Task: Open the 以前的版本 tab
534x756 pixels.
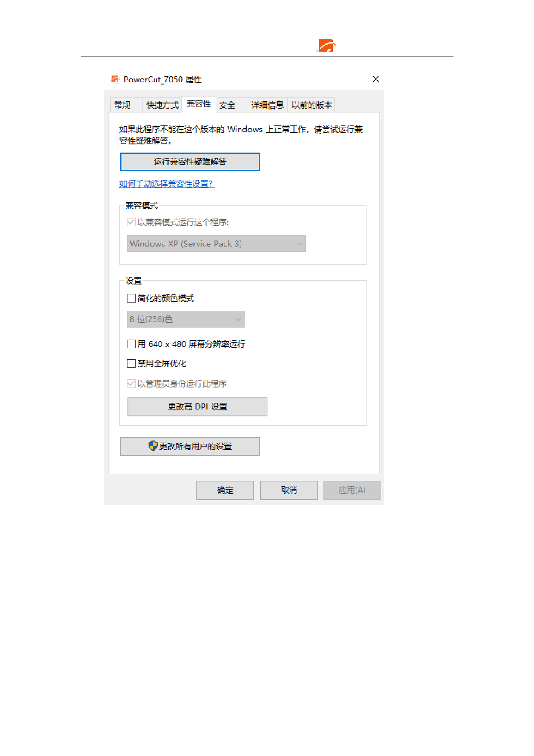Action: [311, 105]
